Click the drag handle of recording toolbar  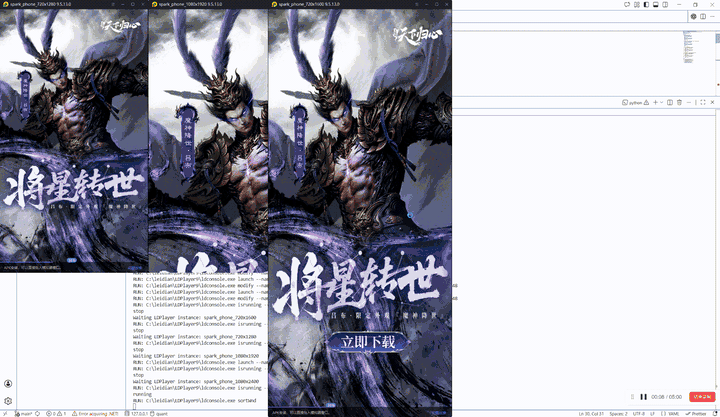coord(633,397)
